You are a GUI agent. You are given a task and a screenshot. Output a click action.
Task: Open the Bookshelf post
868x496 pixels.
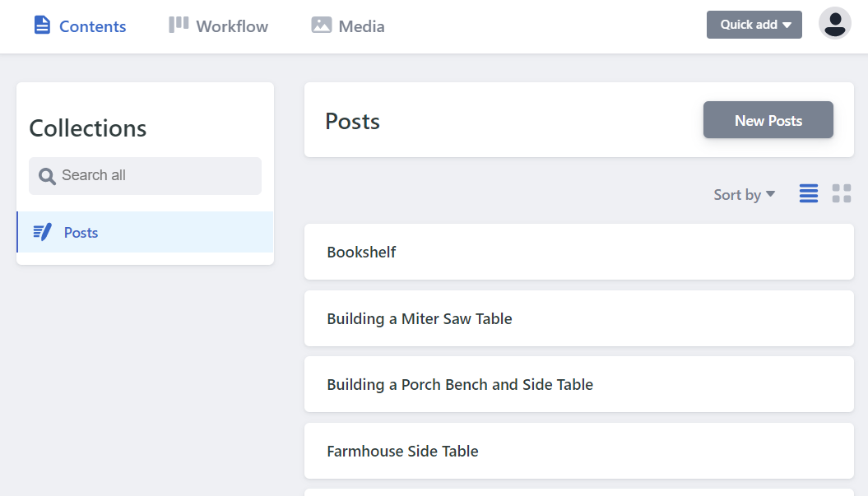(578, 252)
